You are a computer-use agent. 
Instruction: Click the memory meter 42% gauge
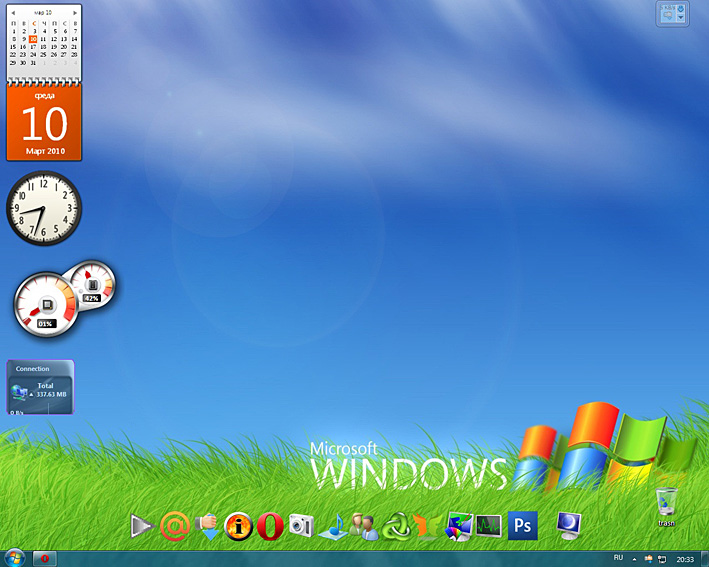[93, 284]
